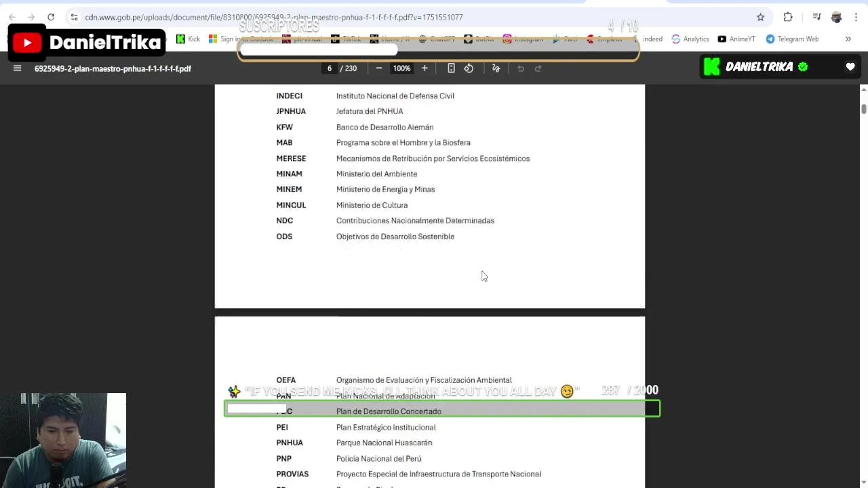
Task: Zoom in the PDF with plus icon
Action: (x=425, y=68)
